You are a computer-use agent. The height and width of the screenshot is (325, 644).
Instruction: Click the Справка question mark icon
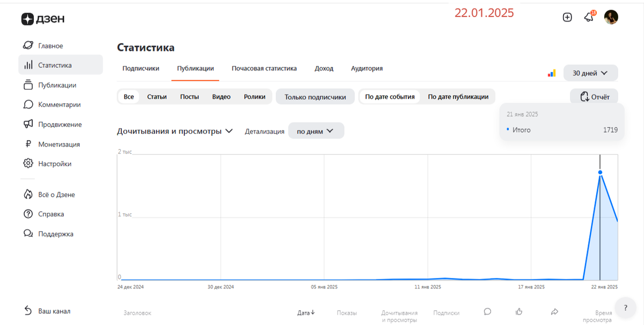(28, 214)
